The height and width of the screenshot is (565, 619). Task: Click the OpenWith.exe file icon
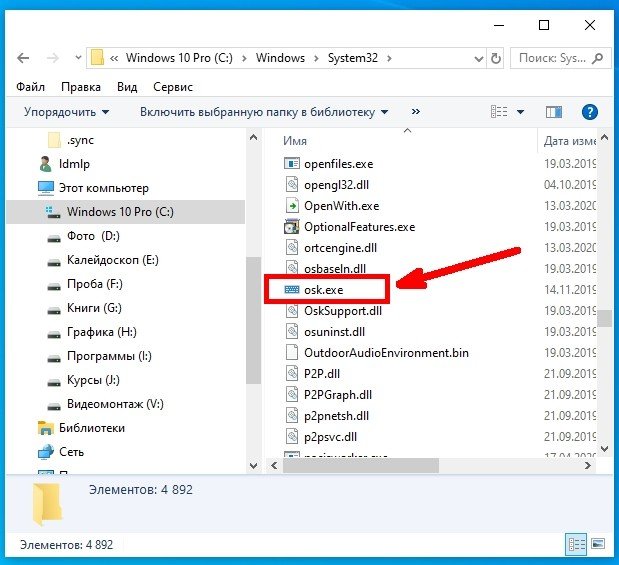292,206
